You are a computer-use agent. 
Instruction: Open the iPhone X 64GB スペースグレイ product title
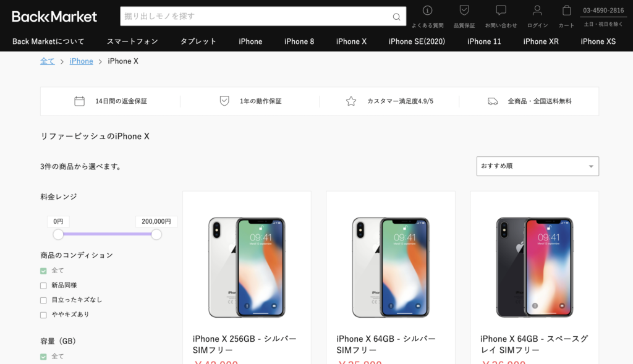tap(534, 344)
